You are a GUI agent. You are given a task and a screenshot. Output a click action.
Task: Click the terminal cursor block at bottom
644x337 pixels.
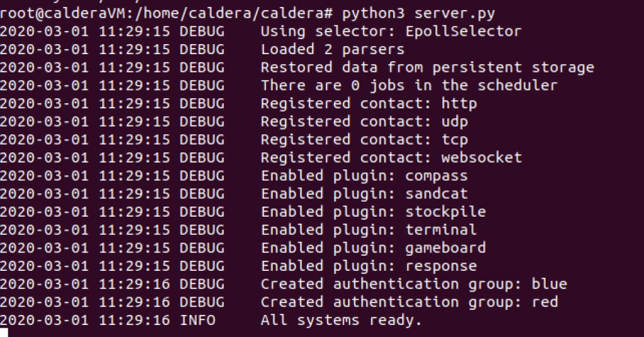tap(4, 333)
